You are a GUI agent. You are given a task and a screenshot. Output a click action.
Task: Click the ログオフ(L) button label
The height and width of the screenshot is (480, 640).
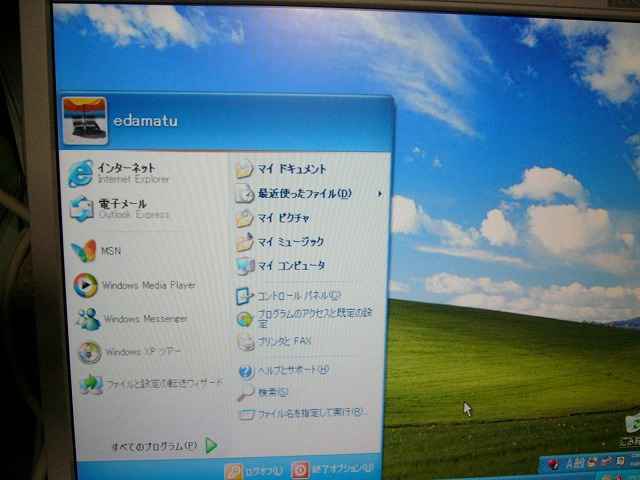[x=264, y=471]
